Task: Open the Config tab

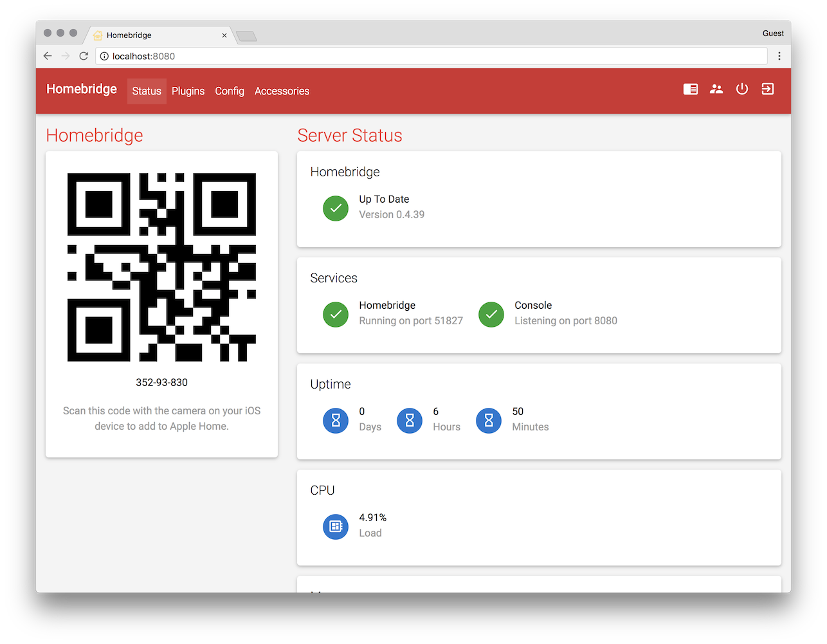Action: [230, 91]
